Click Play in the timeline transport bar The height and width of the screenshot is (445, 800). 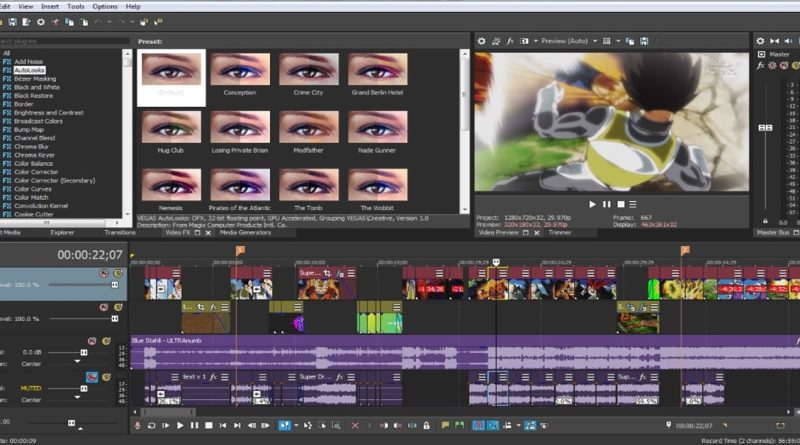[x=180, y=425]
